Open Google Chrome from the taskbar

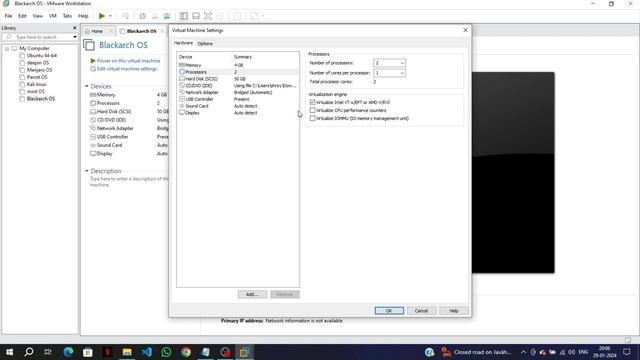186,352
